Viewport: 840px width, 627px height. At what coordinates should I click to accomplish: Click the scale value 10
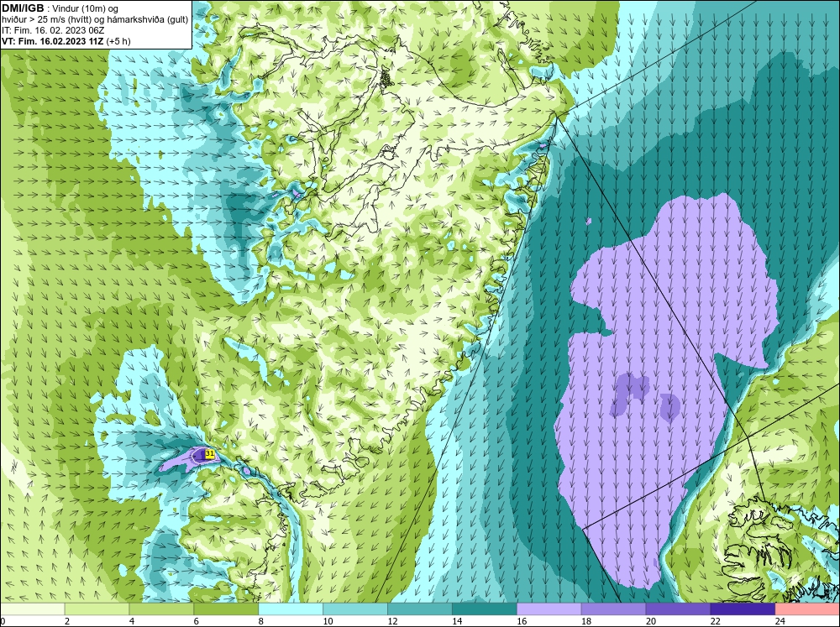pyautogui.click(x=328, y=621)
